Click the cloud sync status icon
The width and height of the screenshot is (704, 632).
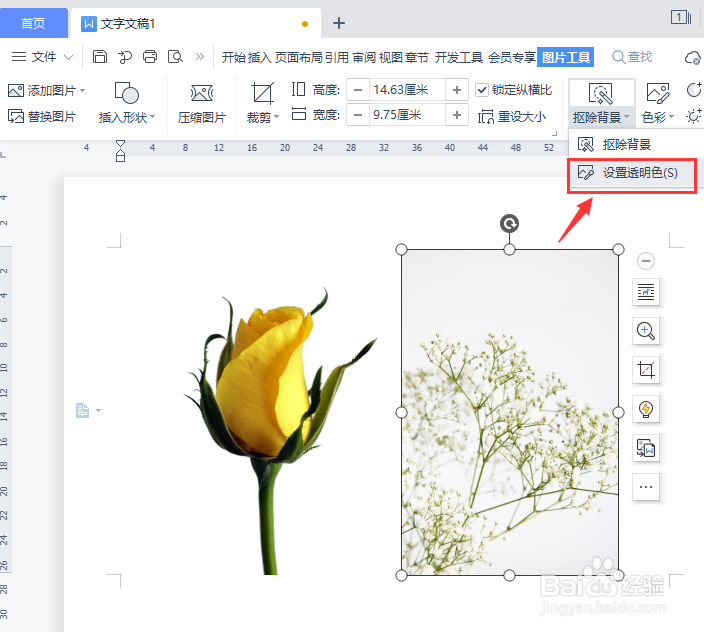693,57
